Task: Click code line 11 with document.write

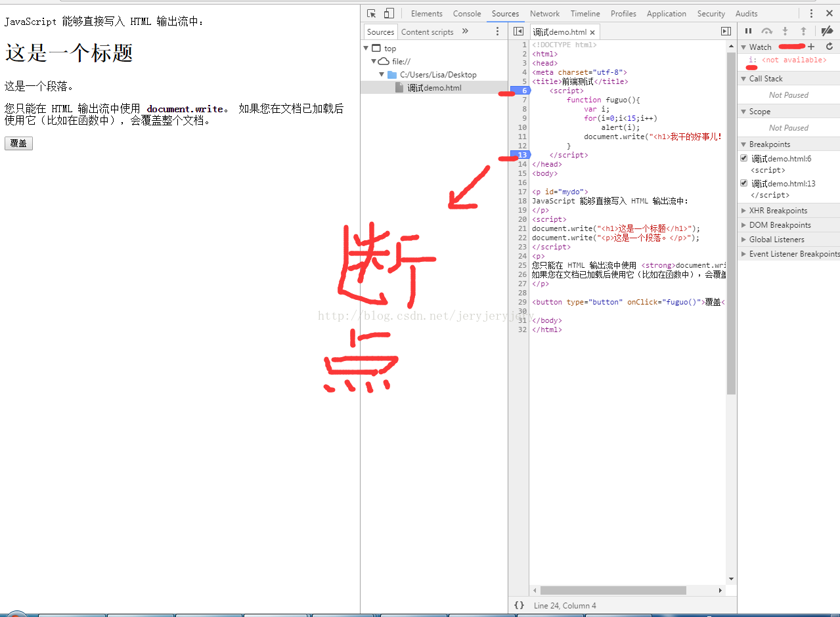Action: pos(653,137)
